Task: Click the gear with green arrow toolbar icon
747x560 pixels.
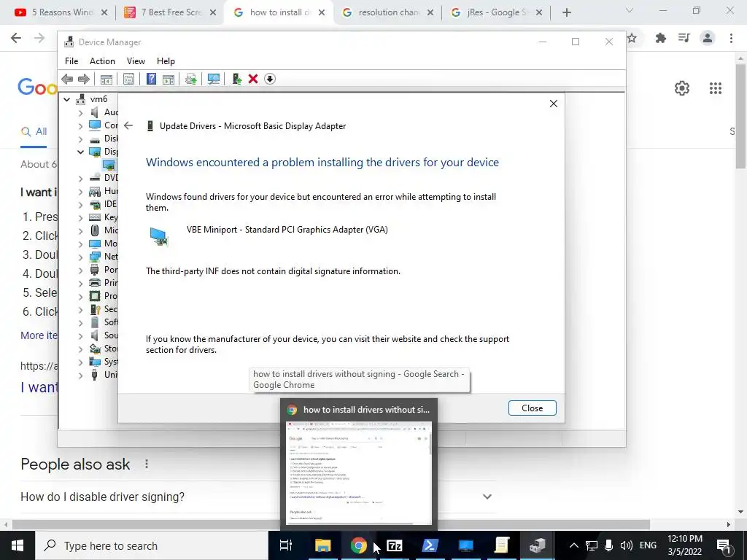Action: (190, 79)
